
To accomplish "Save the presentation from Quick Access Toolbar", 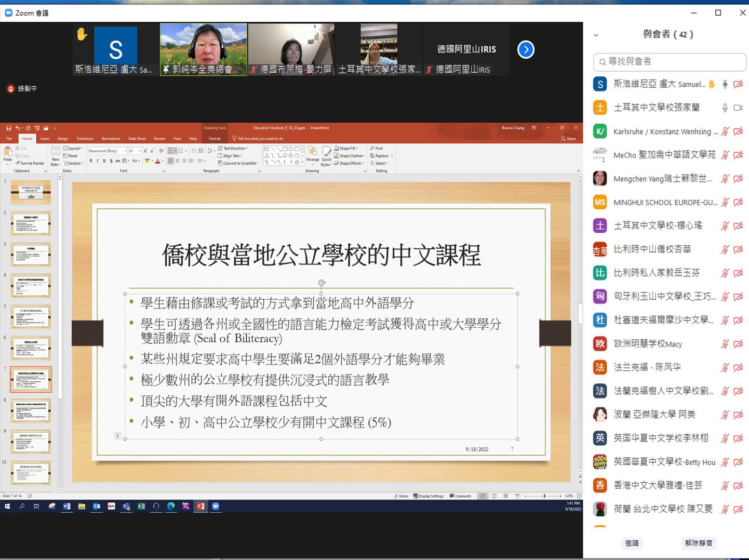I will point(9,128).
